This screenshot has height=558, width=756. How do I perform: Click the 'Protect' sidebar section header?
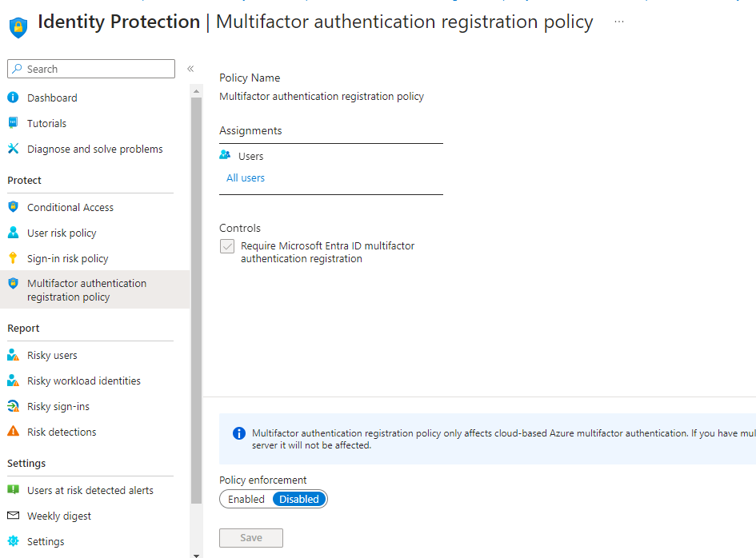click(24, 180)
